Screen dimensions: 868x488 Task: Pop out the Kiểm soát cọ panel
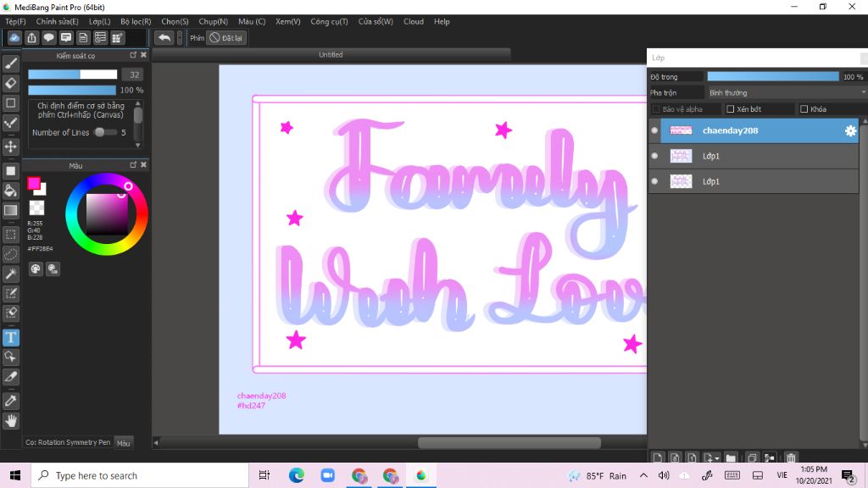[133, 55]
